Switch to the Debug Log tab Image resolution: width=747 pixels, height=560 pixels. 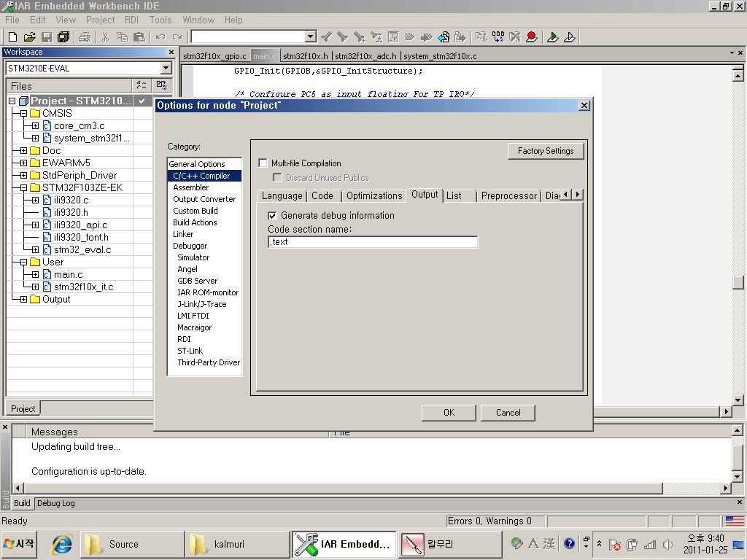[55, 503]
